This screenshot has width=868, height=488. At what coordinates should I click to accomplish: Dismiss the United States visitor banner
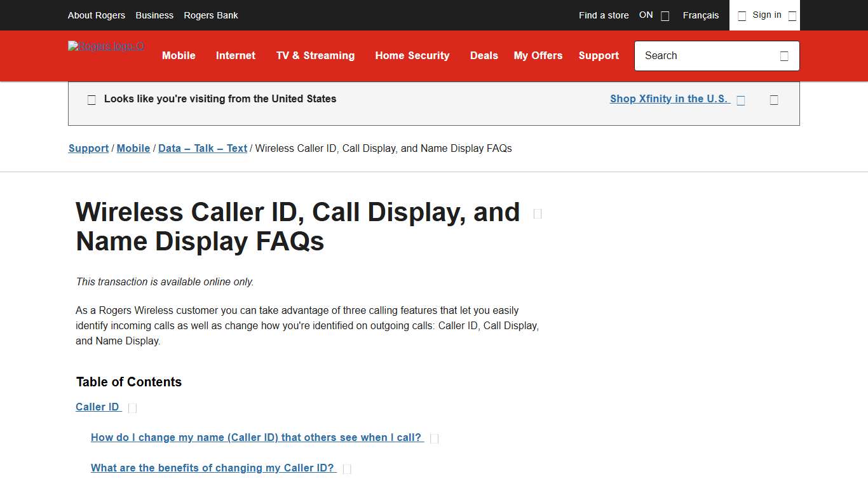coord(774,100)
